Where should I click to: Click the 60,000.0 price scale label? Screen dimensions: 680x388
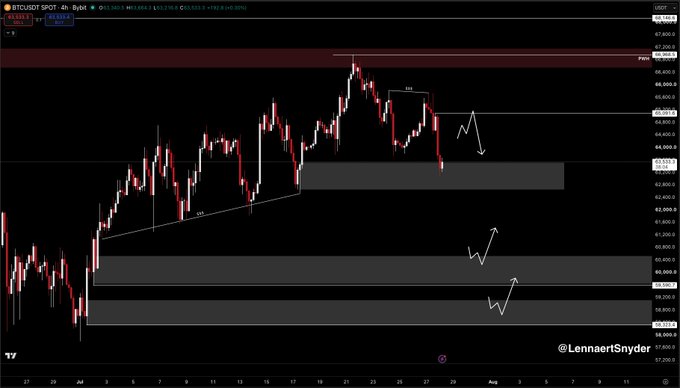tap(665, 272)
